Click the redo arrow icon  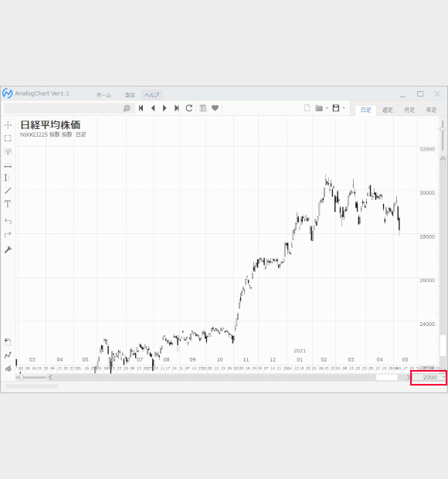(x=8, y=234)
